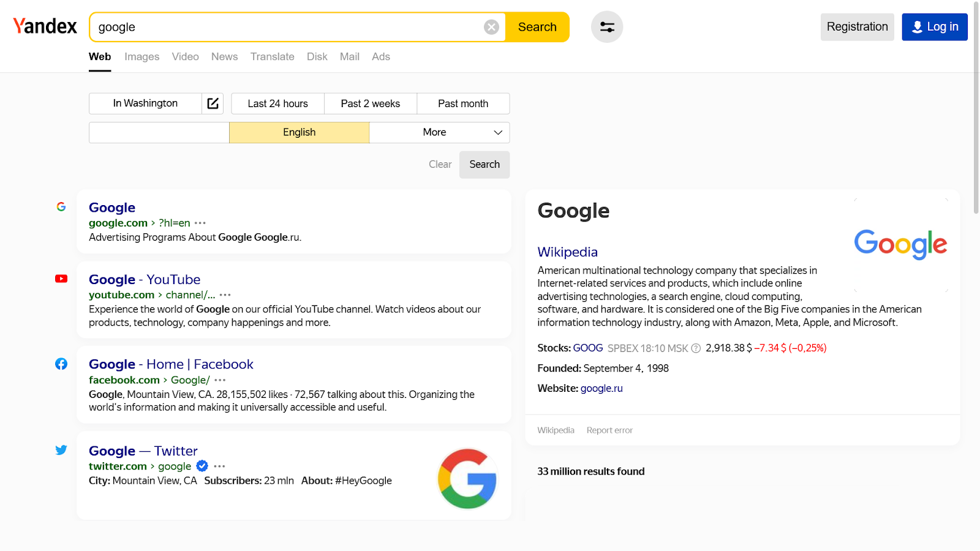Open the search filters settings icon
This screenshot has height=551, width=980.
607,27
